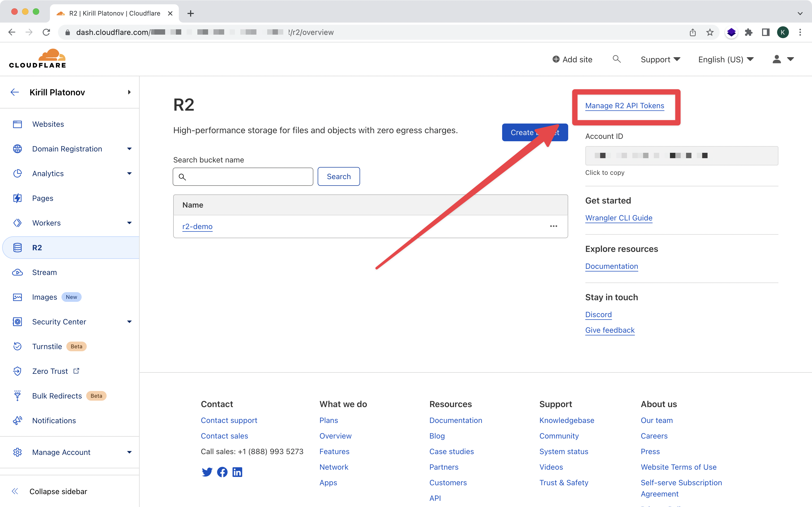Open Documentation under Explore resources

[611, 266]
